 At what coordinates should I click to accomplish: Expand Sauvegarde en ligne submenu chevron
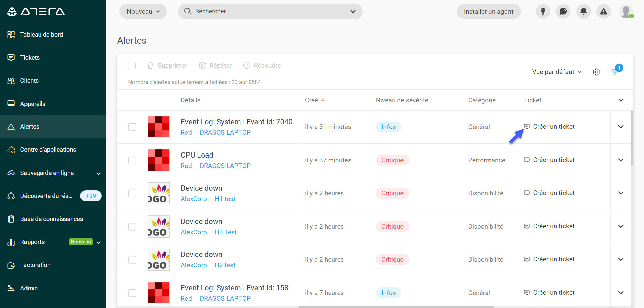point(98,173)
